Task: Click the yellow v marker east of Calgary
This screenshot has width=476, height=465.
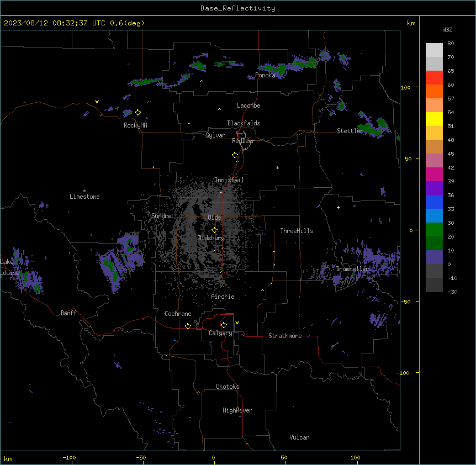Action: pos(237,323)
